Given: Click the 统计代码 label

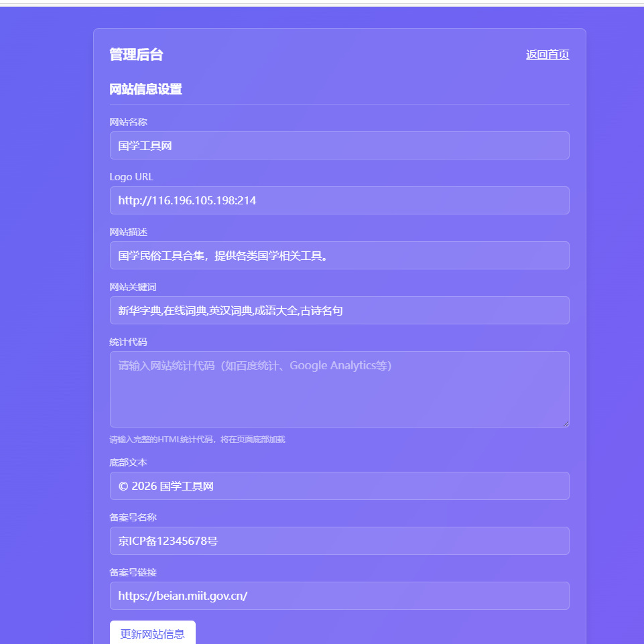Looking at the screenshot, I should 128,342.
